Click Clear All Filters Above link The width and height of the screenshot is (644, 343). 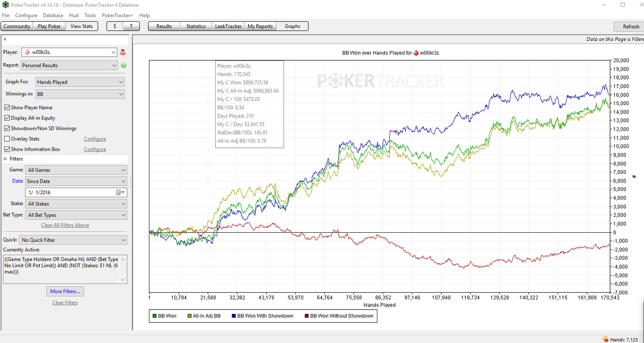(65, 225)
